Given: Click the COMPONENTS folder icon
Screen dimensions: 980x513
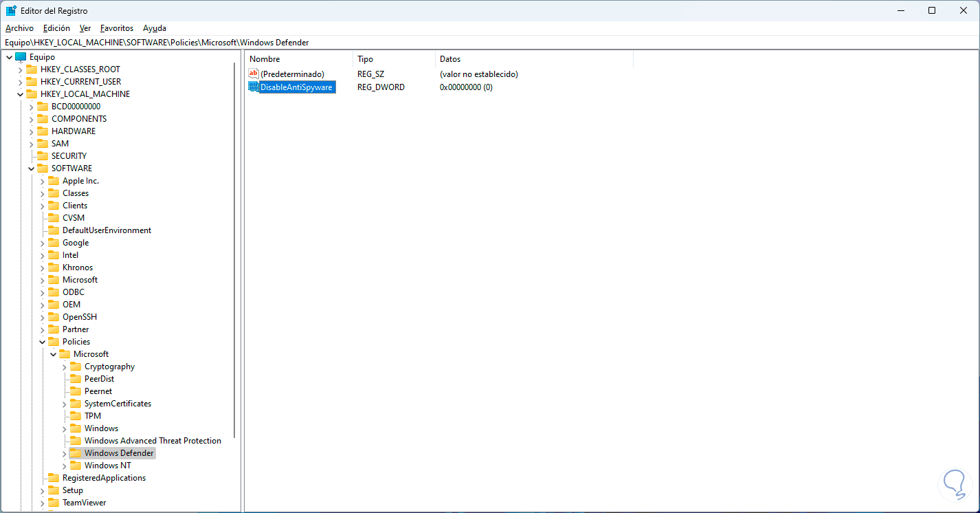Looking at the screenshot, I should pyautogui.click(x=43, y=119).
